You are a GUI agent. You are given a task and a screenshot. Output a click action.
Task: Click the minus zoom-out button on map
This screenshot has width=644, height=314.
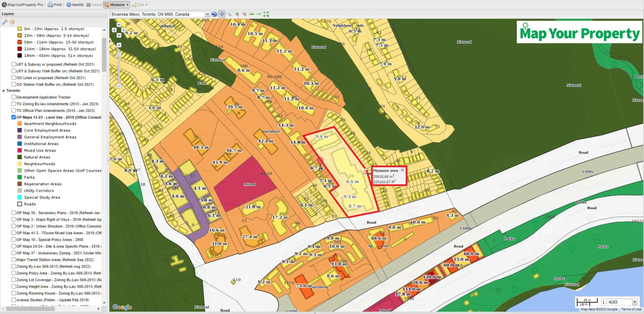[119, 86]
